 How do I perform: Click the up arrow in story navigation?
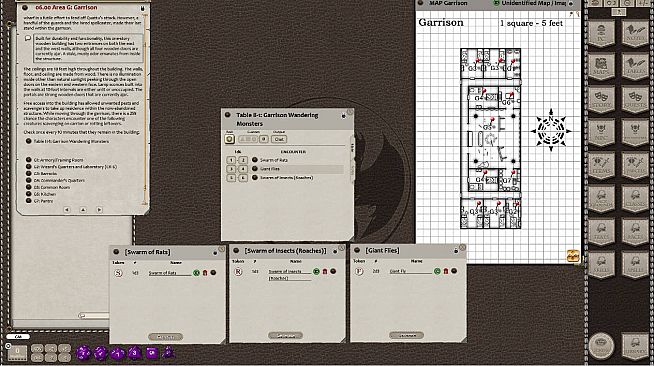[83, 210]
